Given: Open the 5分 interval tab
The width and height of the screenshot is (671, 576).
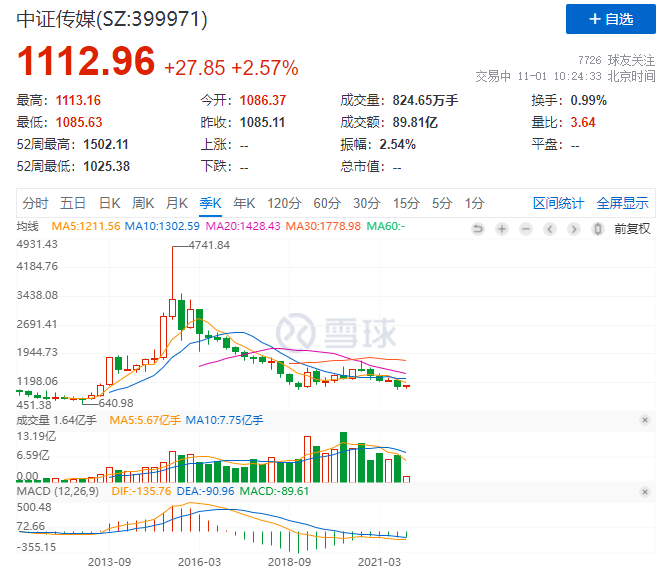Looking at the screenshot, I should [442, 203].
